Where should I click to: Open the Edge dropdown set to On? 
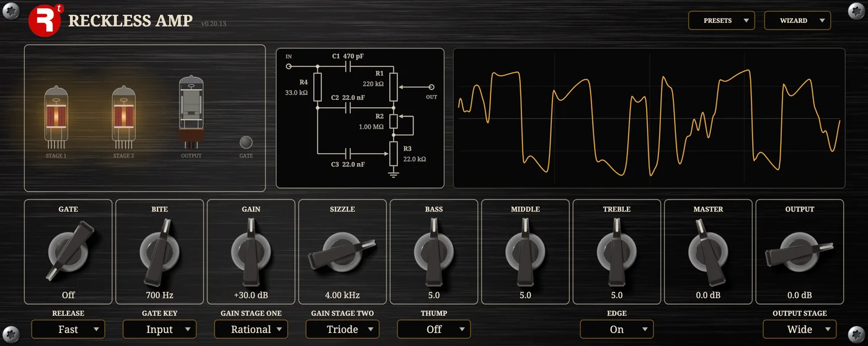point(617,329)
